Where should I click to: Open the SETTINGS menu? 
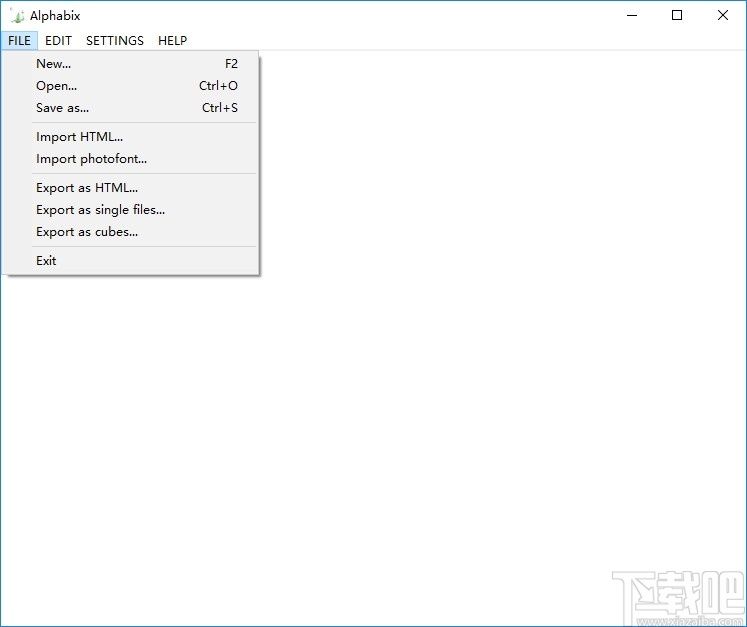(115, 40)
